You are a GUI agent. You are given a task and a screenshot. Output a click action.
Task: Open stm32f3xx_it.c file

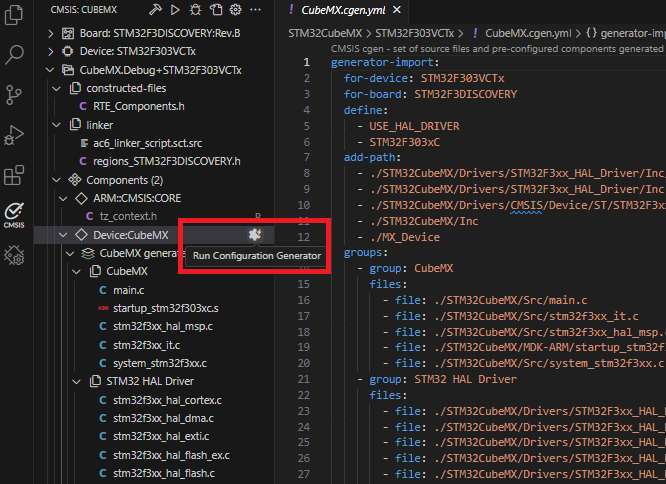click(146, 346)
